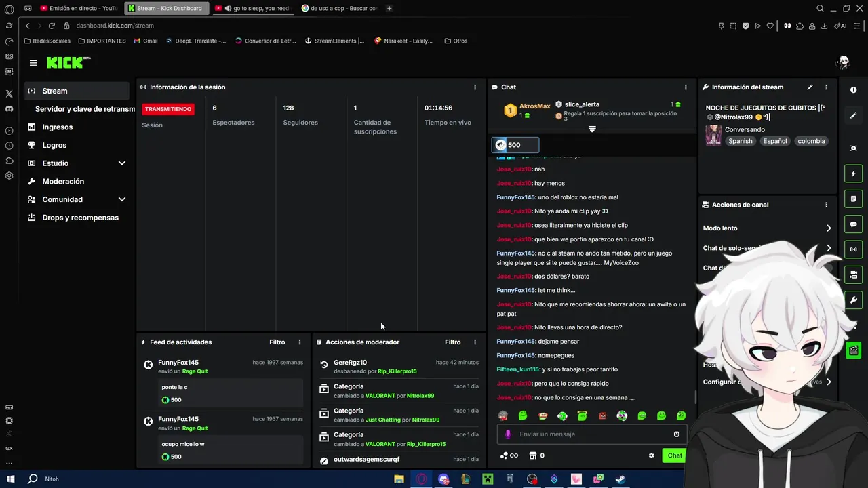Viewport: 868px width, 488px height.
Task: Open moderator actions three-dot menu
Action: pyautogui.click(x=475, y=342)
